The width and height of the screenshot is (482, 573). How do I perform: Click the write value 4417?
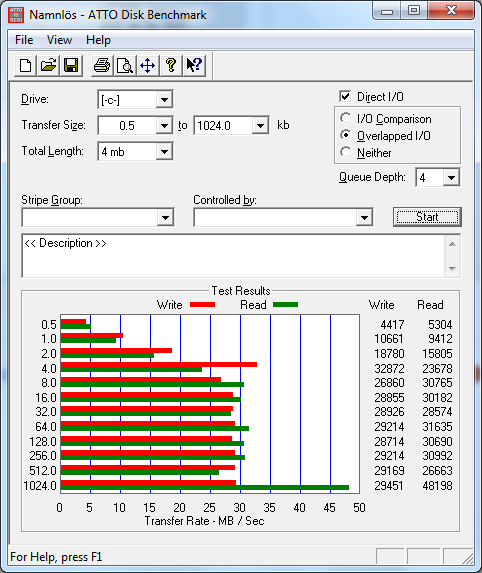coord(392,325)
